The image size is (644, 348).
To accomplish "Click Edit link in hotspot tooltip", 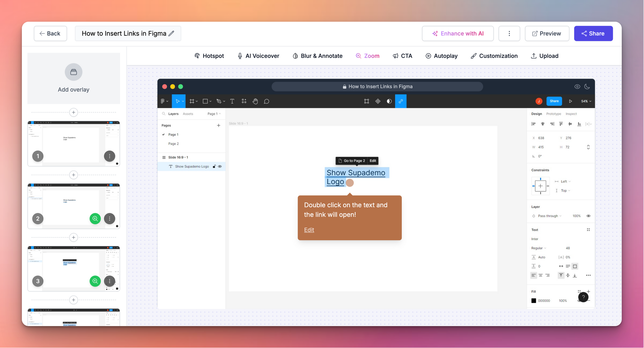I will click(309, 230).
